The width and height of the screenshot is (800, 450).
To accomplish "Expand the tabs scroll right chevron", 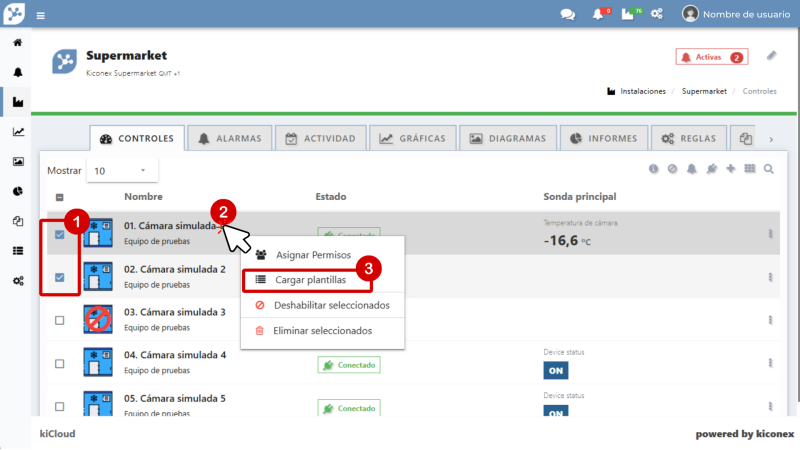I will (771, 139).
